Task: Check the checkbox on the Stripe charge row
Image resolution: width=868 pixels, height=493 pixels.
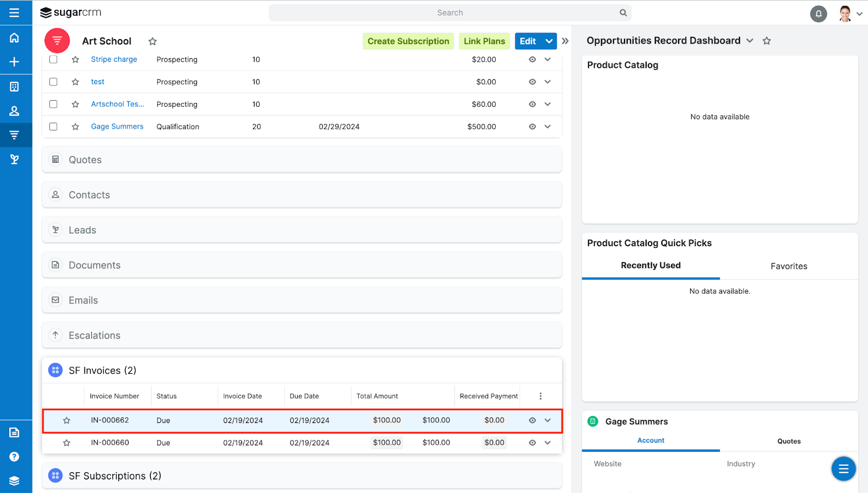Action: pyautogui.click(x=53, y=60)
